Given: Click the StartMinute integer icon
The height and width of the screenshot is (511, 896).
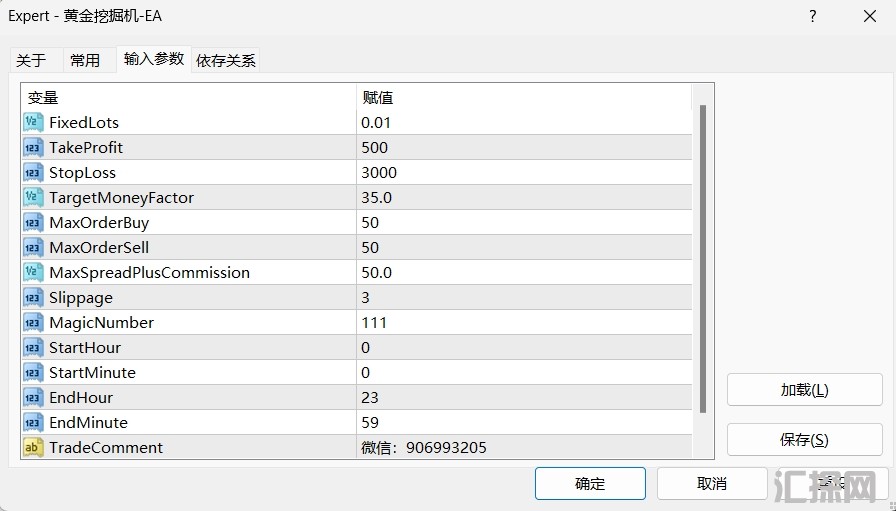Looking at the screenshot, I should tap(33, 373).
